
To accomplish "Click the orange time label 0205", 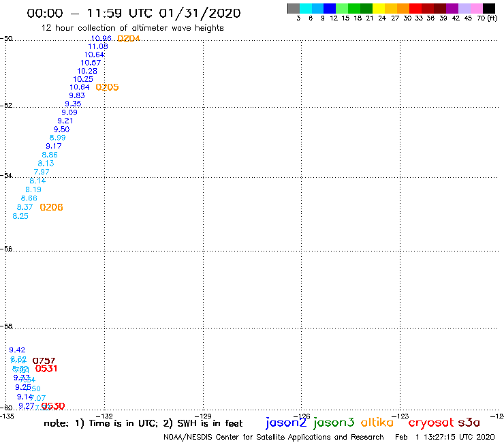I will (x=107, y=87).
